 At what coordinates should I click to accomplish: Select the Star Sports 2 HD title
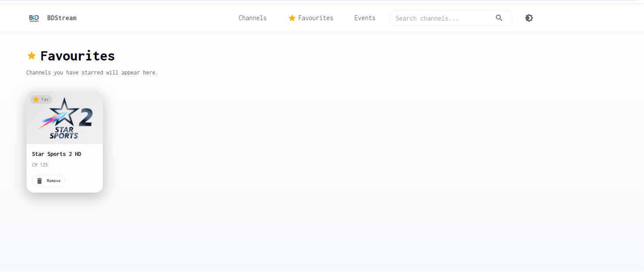pyautogui.click(x=57, y=154)
